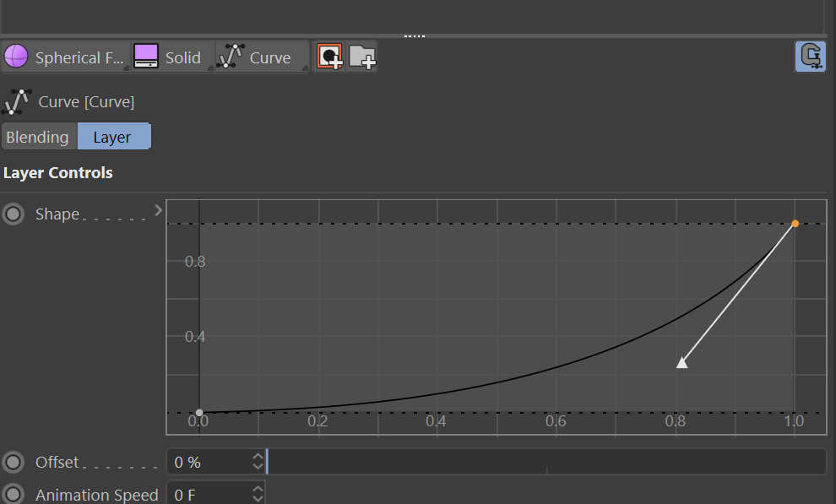Toggle the Shape animation keyframe dot
Viewport: 836px width, 504px height.
pyautogui.click(x=13, y=214)
